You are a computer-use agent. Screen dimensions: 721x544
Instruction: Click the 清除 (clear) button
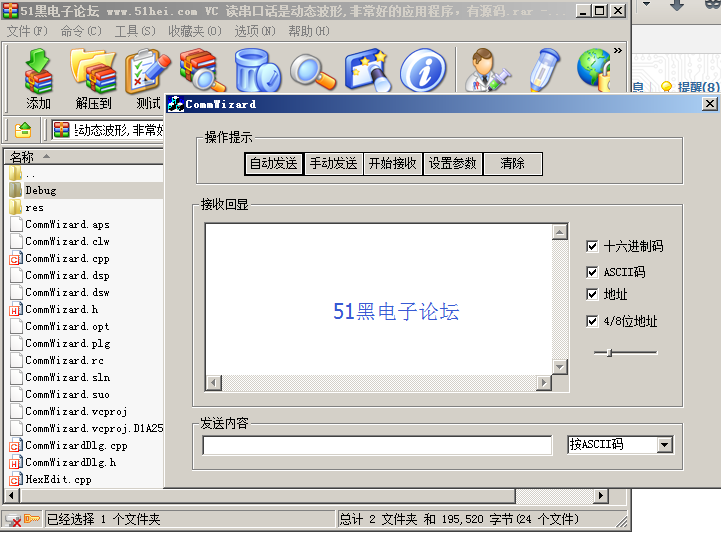(513, 164)
